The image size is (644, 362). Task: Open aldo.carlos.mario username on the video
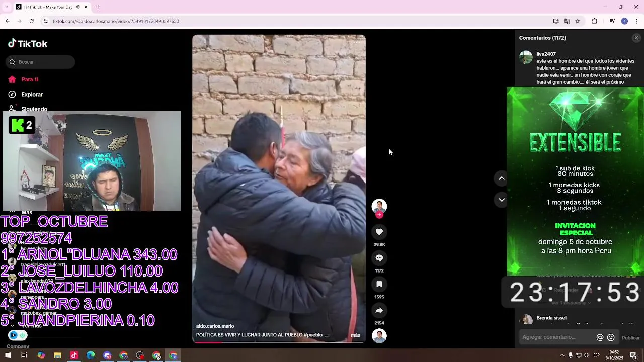pyautogui.click(x=215, y=326)
